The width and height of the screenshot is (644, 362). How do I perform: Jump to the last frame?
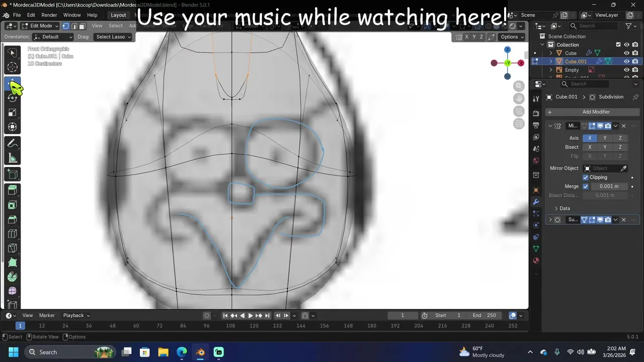click(268, 316)
